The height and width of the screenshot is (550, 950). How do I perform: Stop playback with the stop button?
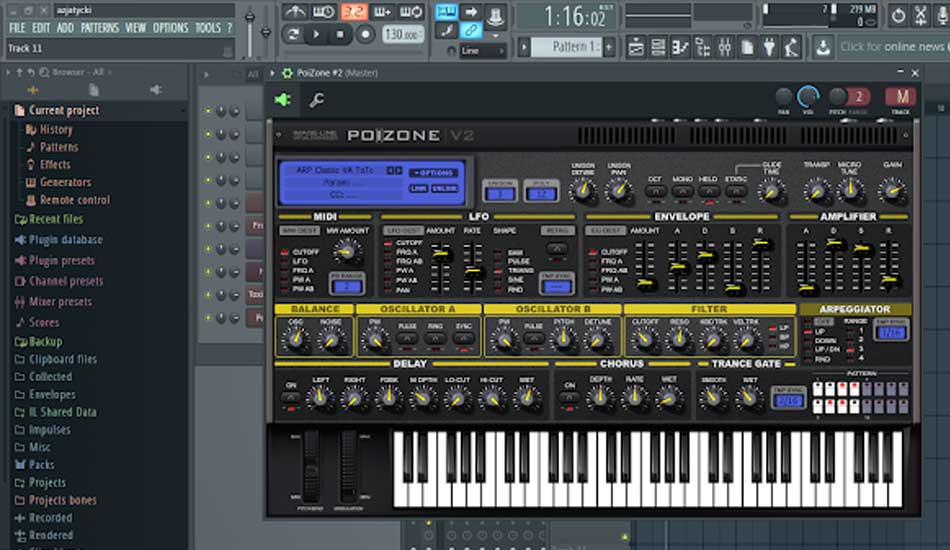pyautogui.click(x=340, y=35)
